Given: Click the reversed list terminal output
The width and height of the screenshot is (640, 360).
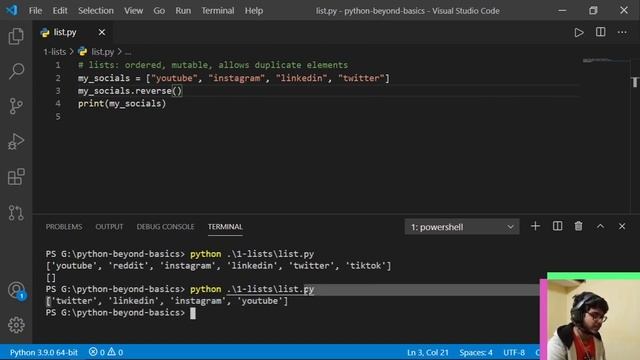Looking at the screenshot, I should (x=167, y=301).
